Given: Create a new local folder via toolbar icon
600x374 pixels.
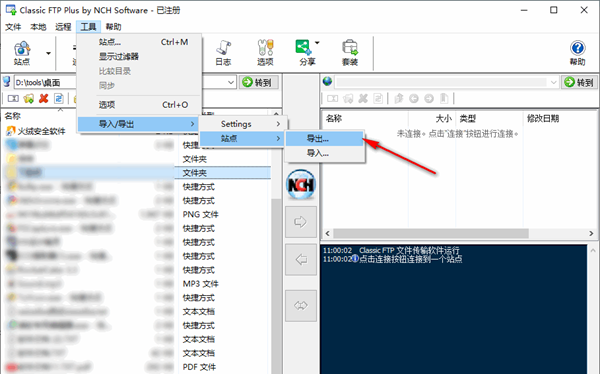Looking at the screenshot, I should (28, 99).
